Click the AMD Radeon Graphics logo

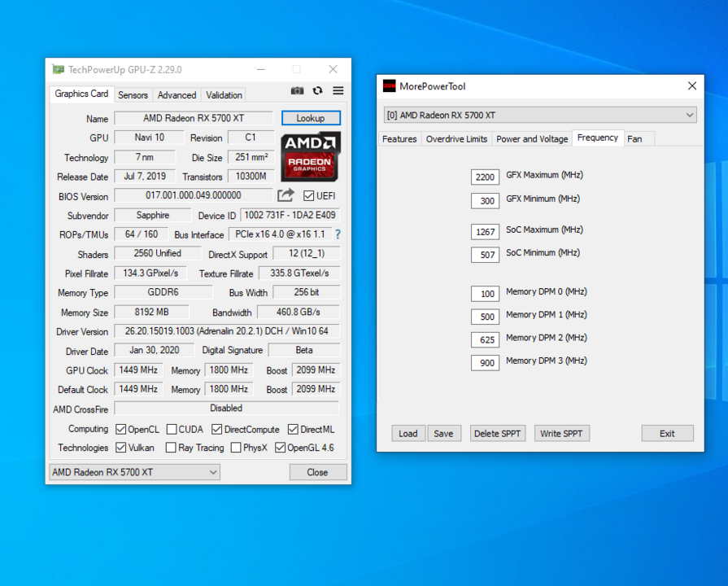pyautogui.click(x=311, y=156)
